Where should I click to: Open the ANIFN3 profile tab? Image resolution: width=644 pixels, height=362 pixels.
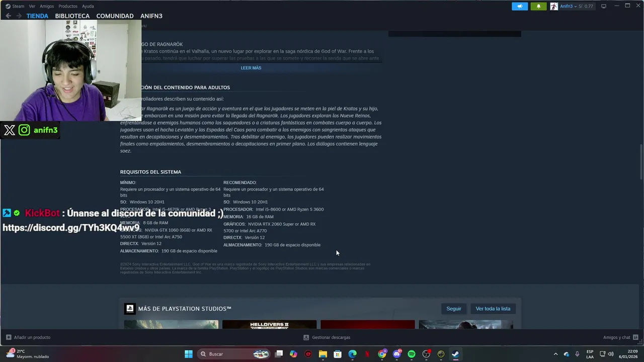point(151,16)
